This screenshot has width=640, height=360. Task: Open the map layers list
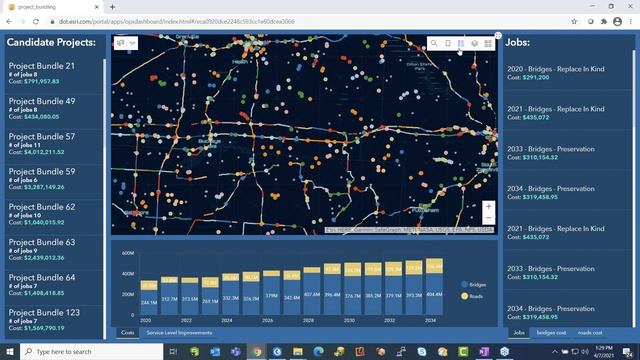click(x=474, y=43)
